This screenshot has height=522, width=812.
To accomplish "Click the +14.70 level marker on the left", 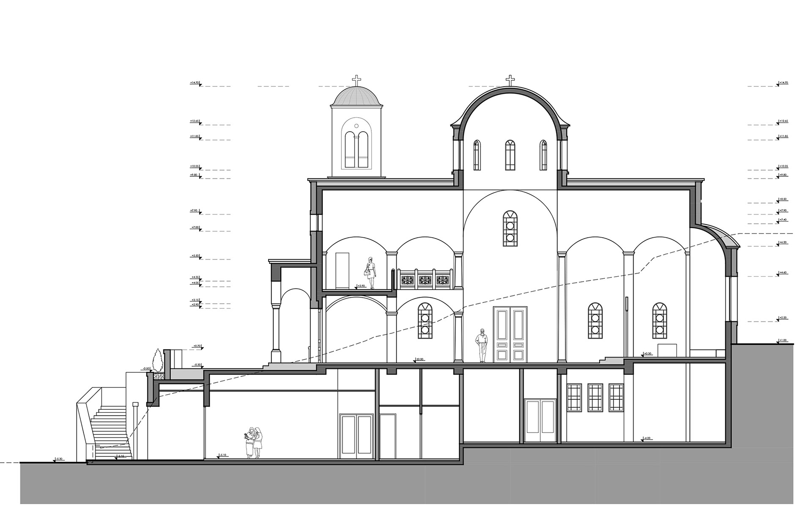I will coord(195,84).
